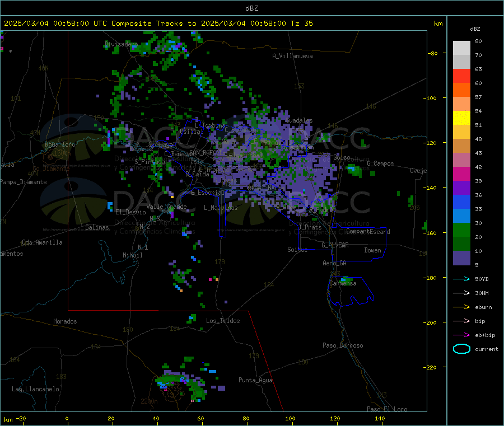Click the 5-10 dBZ purple swatch
Image resolution: width=504 pixels, height=426 pixels.
click(x=461, y=258)
